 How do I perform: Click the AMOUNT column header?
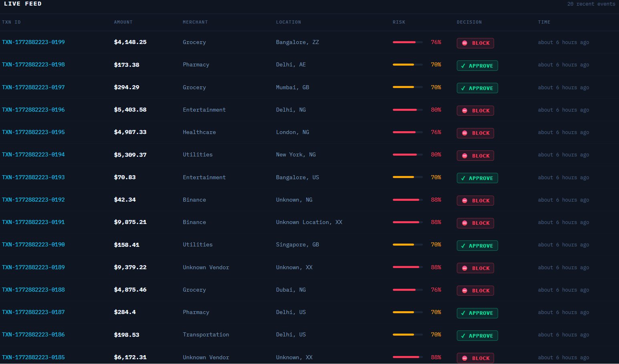point(123,22)
